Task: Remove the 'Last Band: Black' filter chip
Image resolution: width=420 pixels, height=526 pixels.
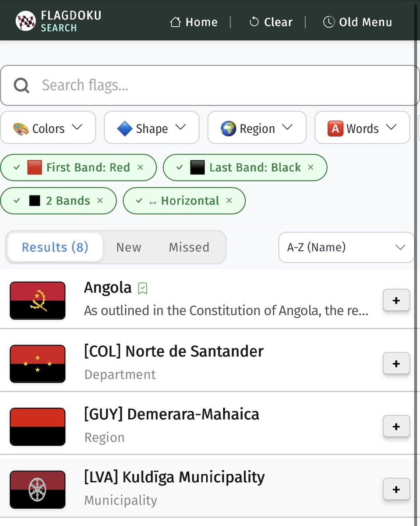Action: tap(311, 167)
